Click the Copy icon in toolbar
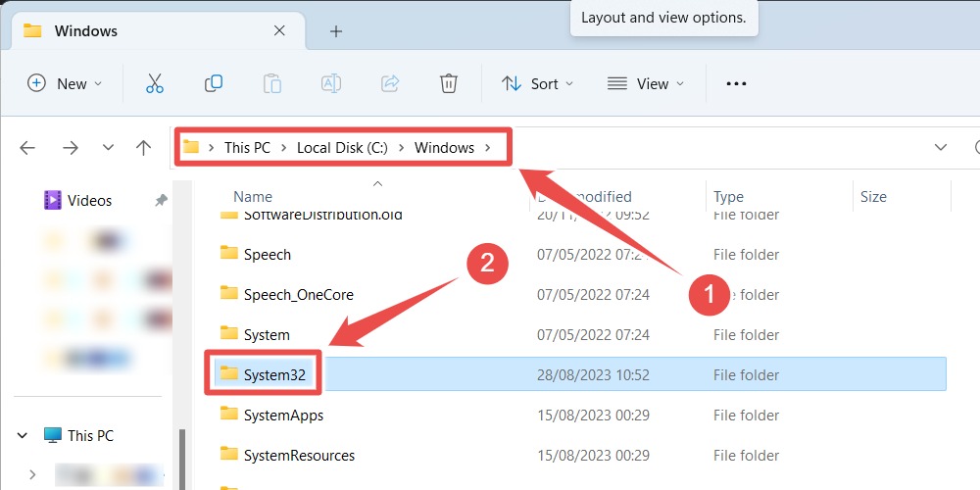 [x=213, y=83]
